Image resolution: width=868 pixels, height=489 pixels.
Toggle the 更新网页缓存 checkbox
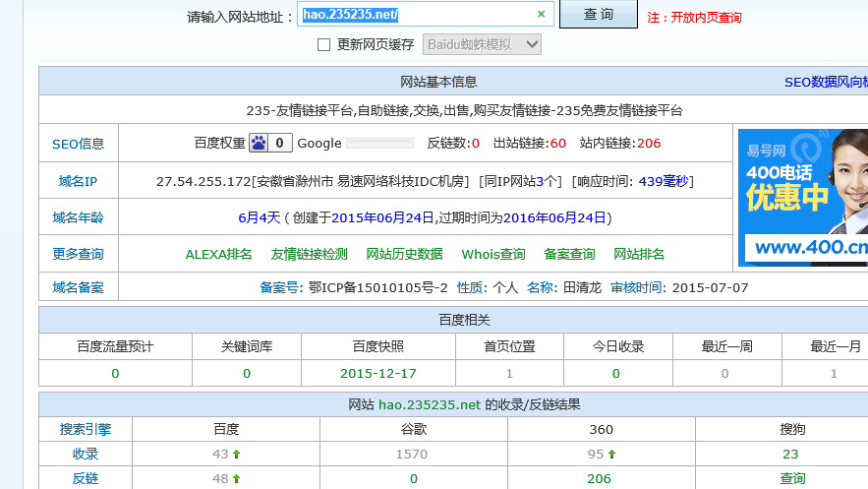tap(324, 44)
